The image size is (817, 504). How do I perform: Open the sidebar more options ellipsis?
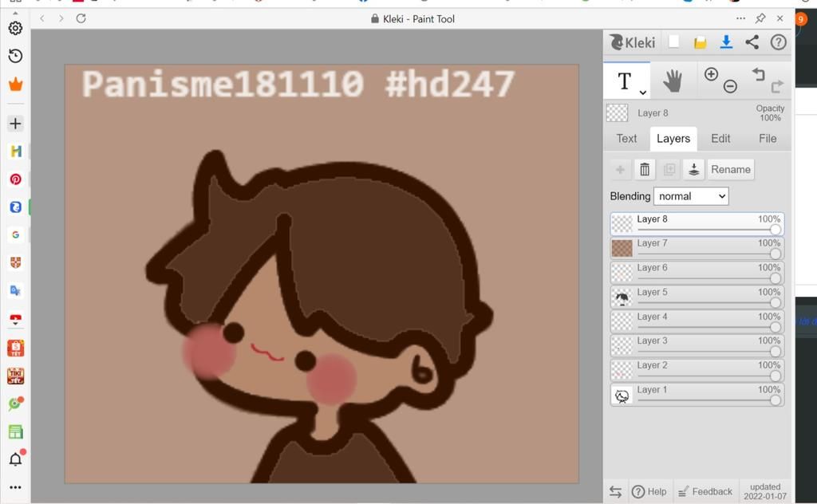click(16, 487)
